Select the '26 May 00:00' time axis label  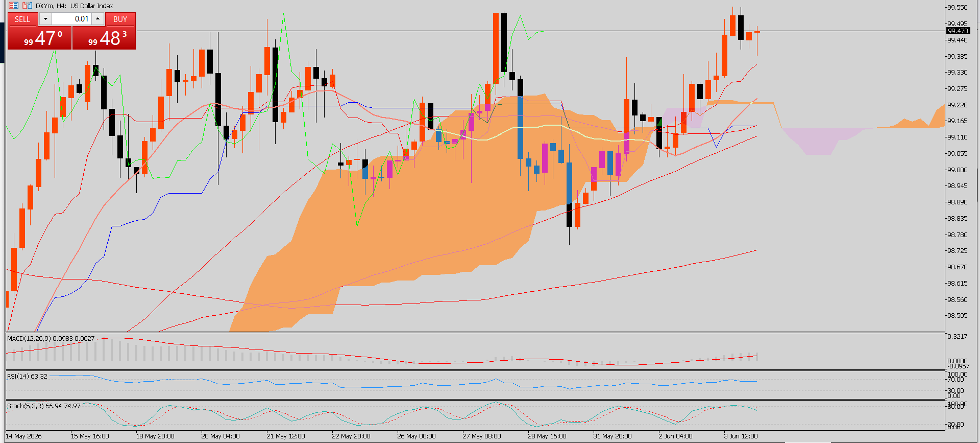[416, 436]
